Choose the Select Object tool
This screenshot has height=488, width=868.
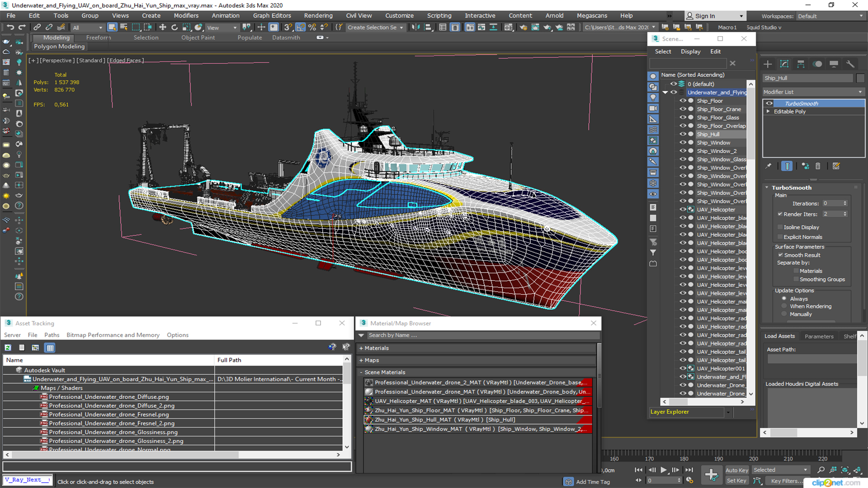(x=112, y=27)
